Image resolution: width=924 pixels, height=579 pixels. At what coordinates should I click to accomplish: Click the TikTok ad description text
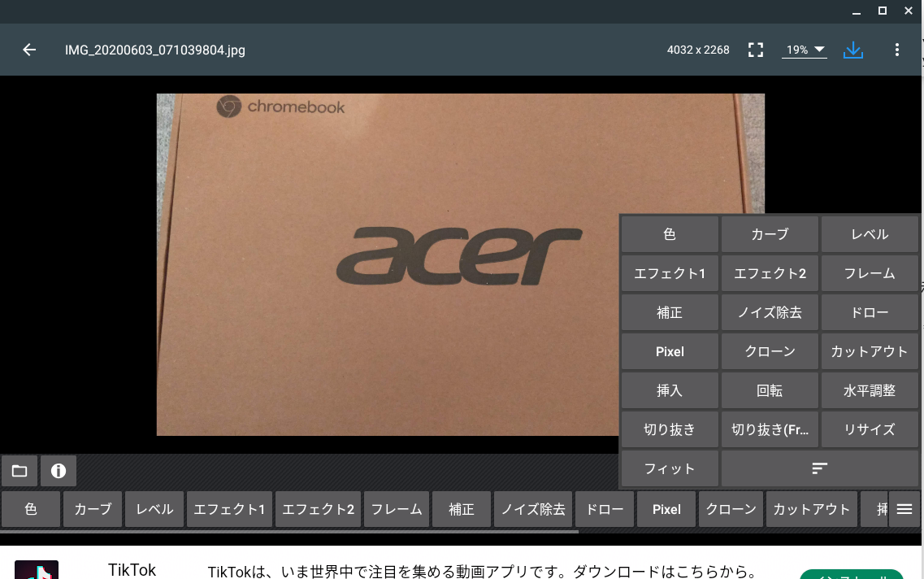click(x=482, y=572)
